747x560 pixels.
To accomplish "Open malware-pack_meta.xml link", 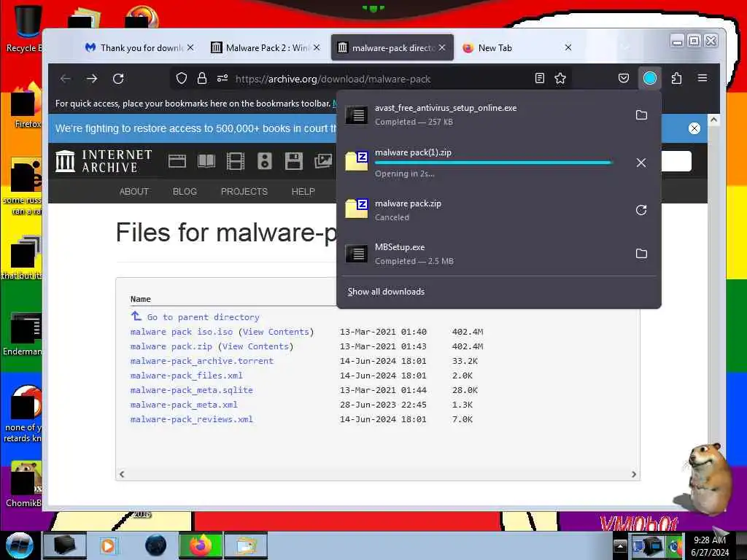I will [x=184, y=405].
